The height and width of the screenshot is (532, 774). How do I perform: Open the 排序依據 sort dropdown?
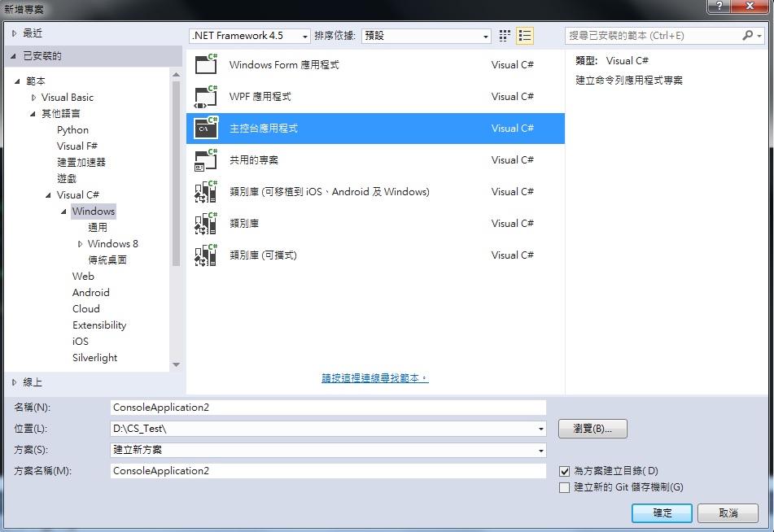click(426, 36)
